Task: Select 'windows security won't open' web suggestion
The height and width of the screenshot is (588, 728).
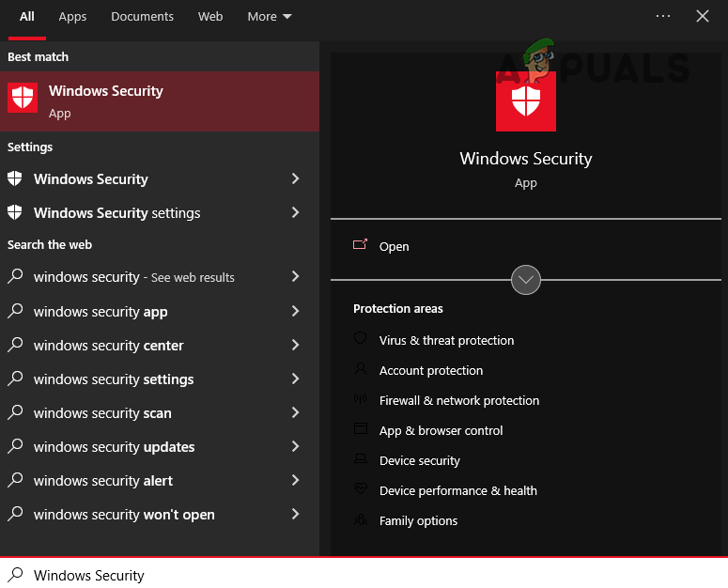Action: pos(124,515)
